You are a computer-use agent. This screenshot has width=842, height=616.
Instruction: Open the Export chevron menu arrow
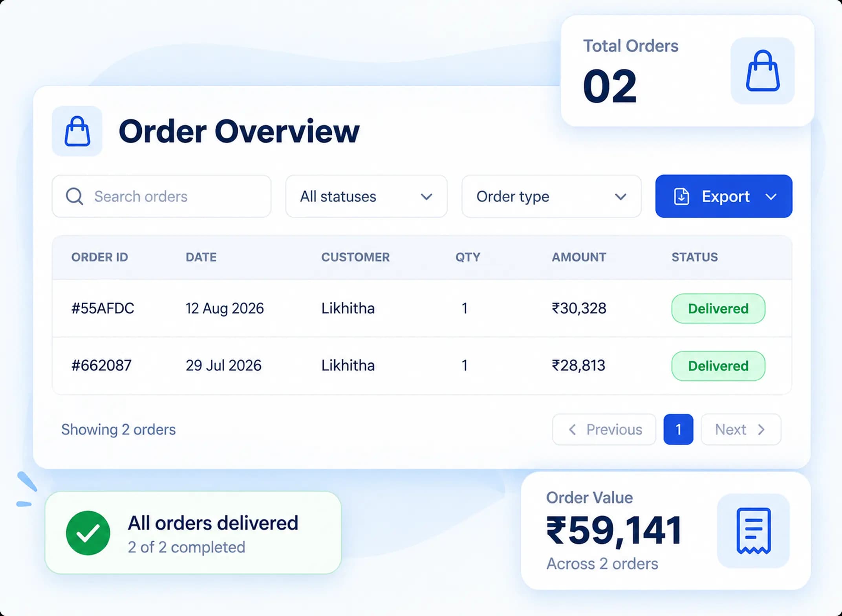[771, 196]
